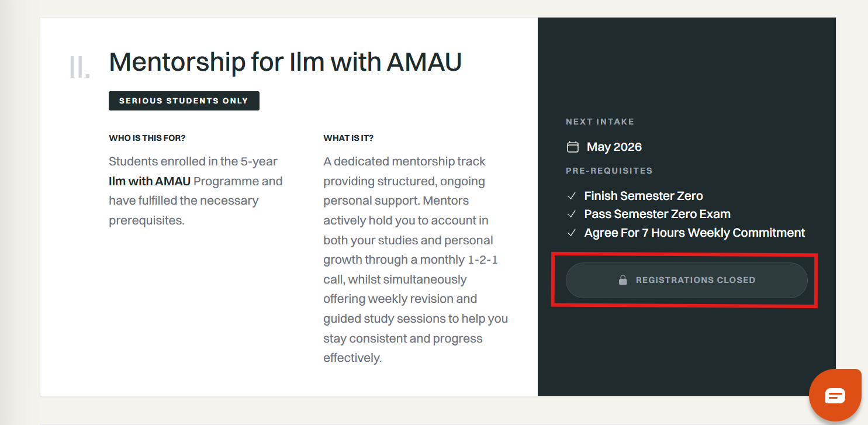The width and height of the screenshot is (868, 425).
Task: Click the Roman numeral II. marker
Action: pyautogui.click(x=79, y=67)
